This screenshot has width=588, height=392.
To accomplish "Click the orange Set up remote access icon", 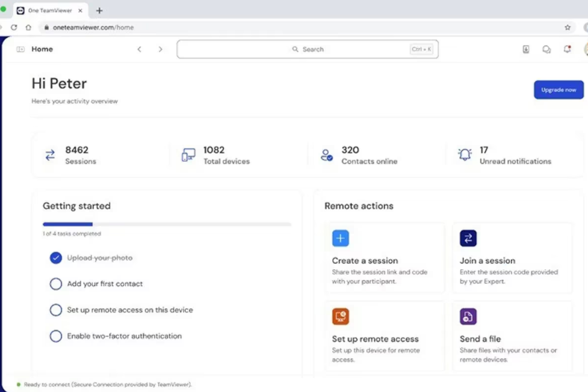I will click(x=340, y=317).
